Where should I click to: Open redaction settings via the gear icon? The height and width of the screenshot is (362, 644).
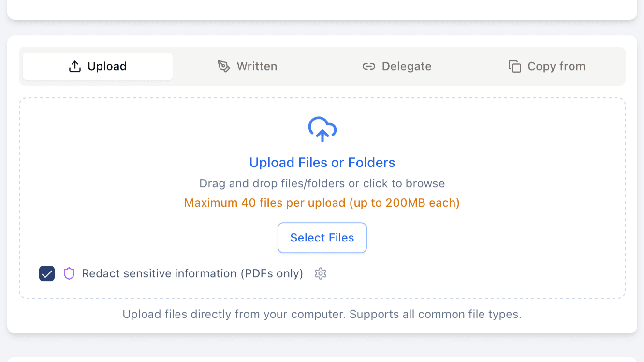click(320, 273)
